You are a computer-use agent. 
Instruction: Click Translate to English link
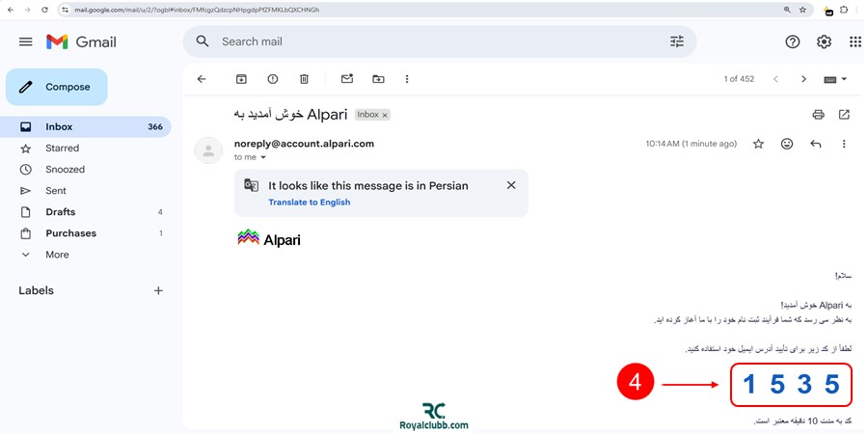(310, 203)
